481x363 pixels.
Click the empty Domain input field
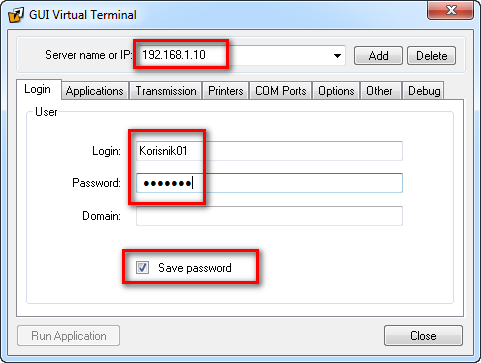269,216
